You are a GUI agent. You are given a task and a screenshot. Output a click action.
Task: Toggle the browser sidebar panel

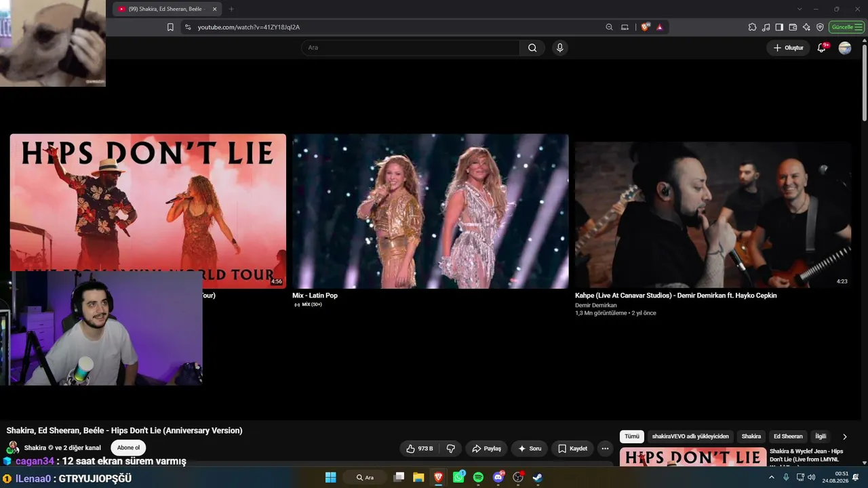(x=779, y=27)
